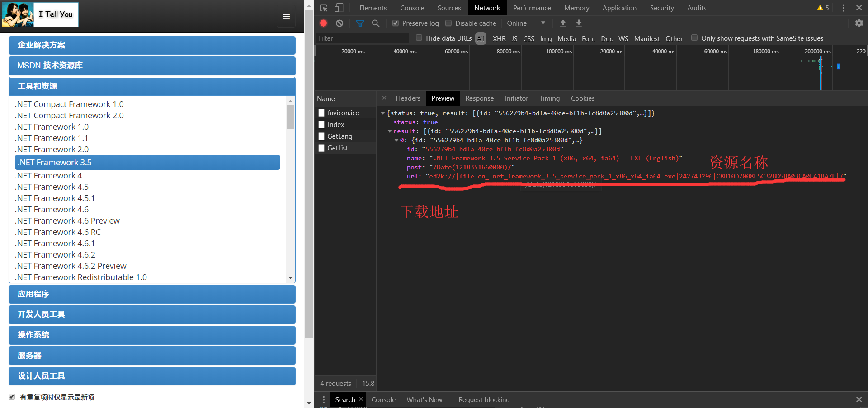Collapse the root JSON object in preview
Screen dimensions: 868x408
pyautogui.click(x=383, y=113)
